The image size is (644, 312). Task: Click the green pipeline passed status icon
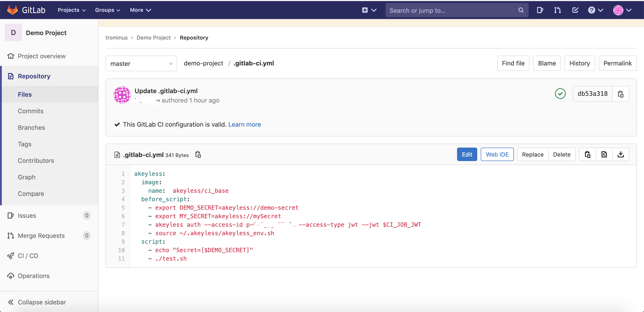[x=560, y=94]
